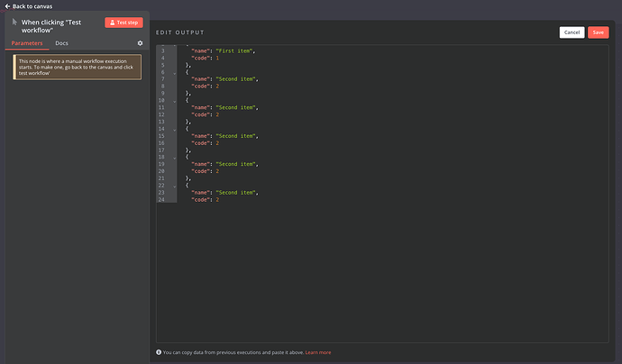Collapse the code fold at line 10

[x=174, y=101]
